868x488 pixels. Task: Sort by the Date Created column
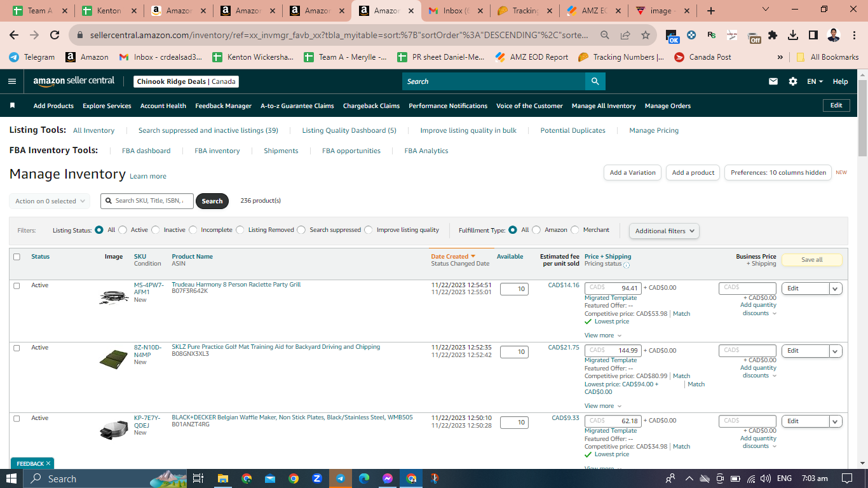[453, 257]
